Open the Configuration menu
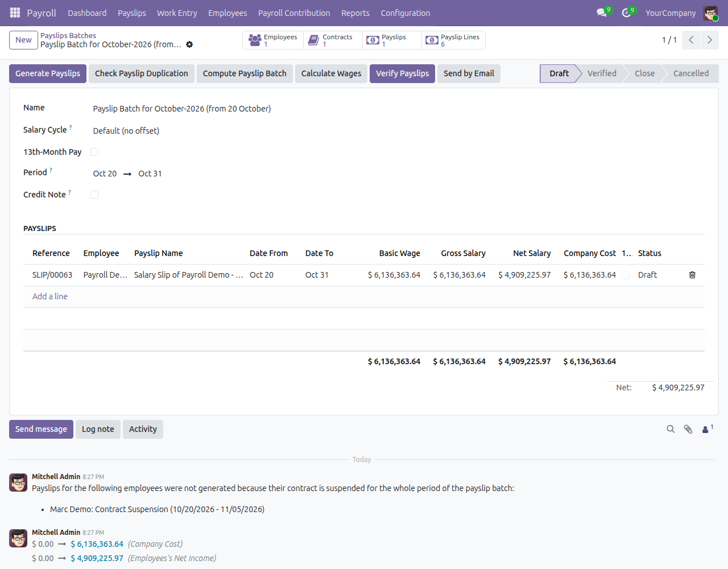The image size is (728, 569). 406,13
